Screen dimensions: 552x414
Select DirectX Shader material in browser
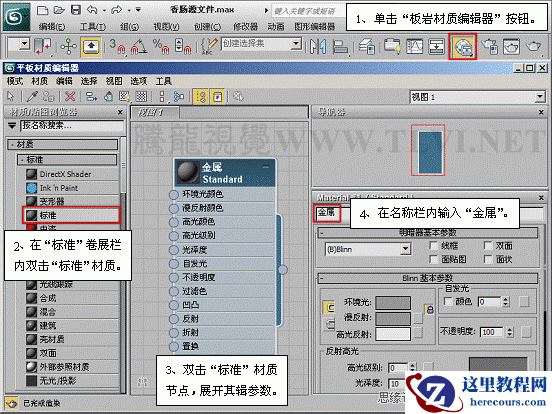pos(72,174)
